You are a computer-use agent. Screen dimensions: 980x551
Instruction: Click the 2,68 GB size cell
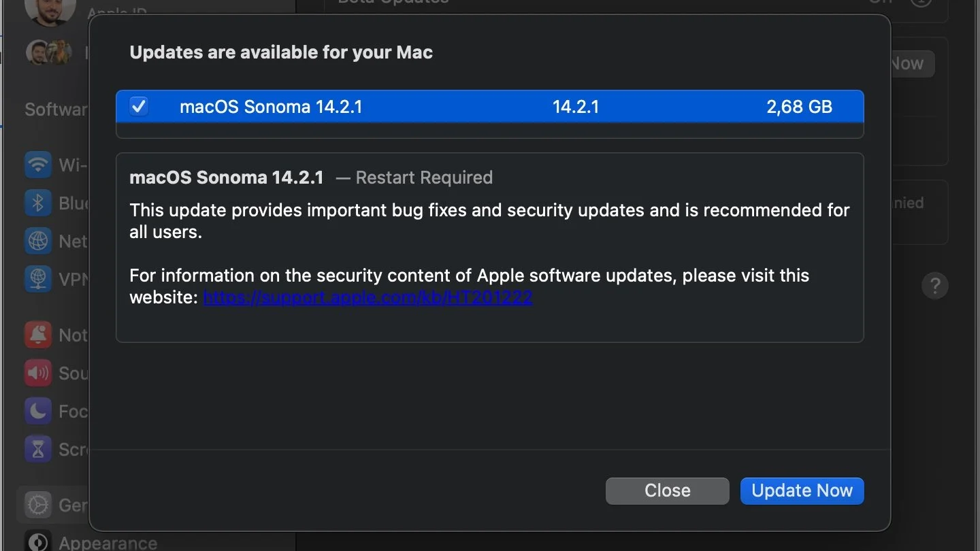tap(799, 107)
